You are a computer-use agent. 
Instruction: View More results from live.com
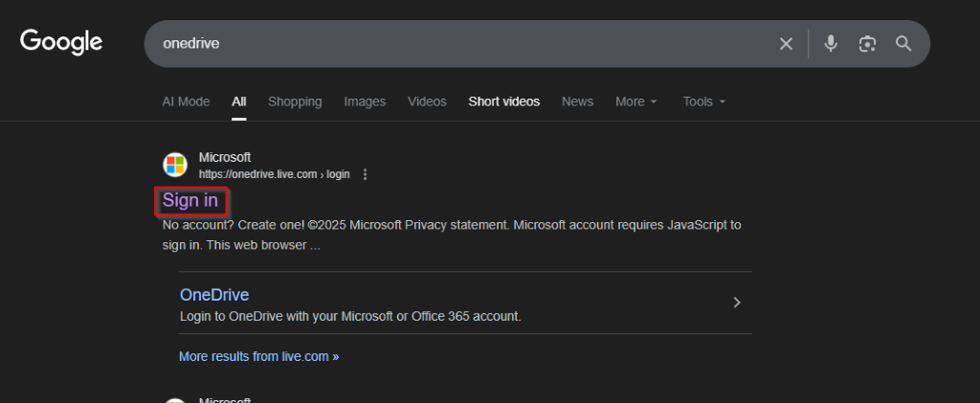coord(258,357)
